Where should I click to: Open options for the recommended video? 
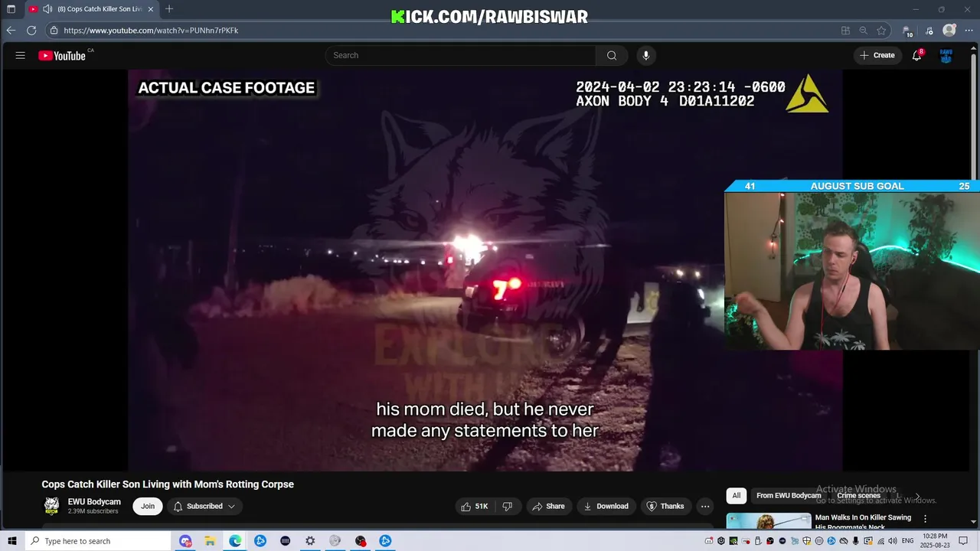pyautogui.click(x=925, y=518)
